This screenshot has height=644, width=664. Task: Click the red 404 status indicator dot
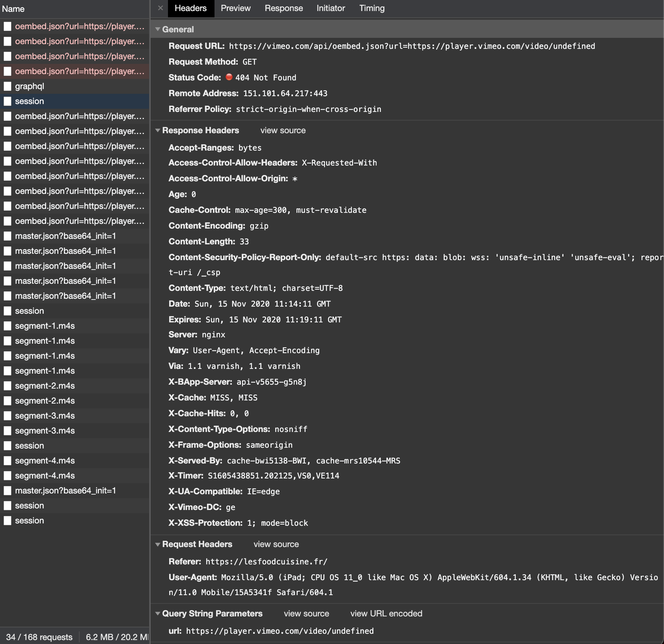[x=229, y=78]
